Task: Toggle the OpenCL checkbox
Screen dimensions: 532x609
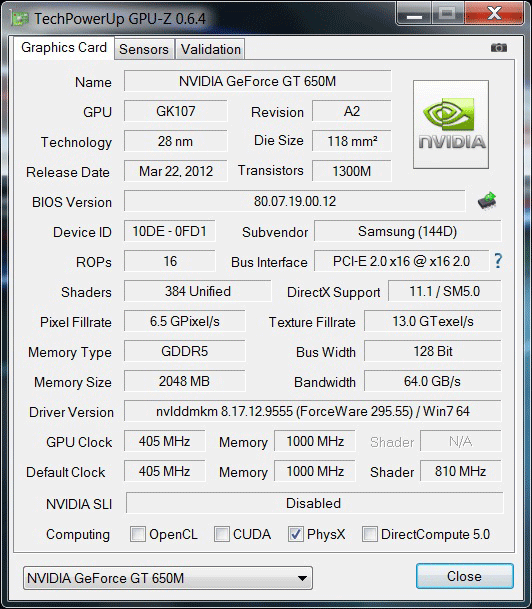Action: (x=138, y=534)
